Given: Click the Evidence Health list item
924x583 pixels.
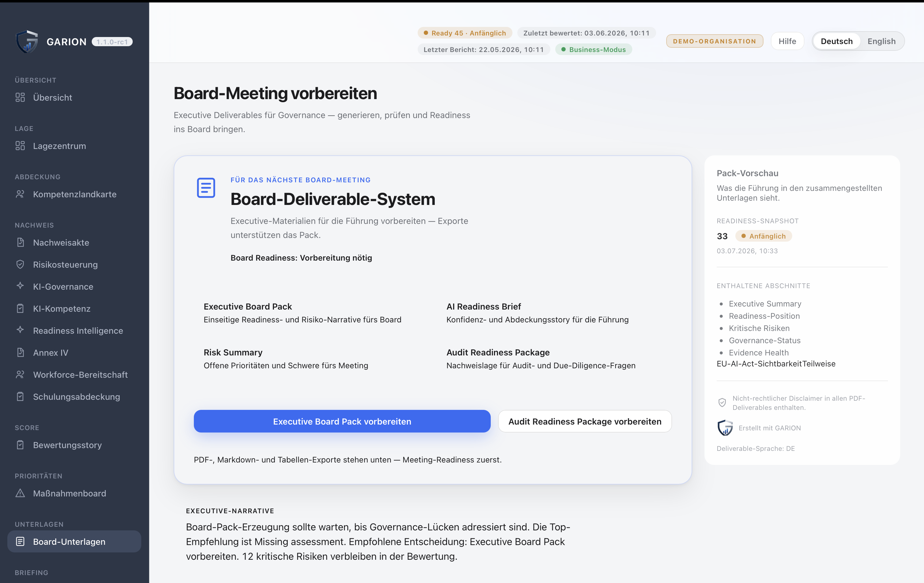Looking at the screenshot, I should (x=759, y=353).
